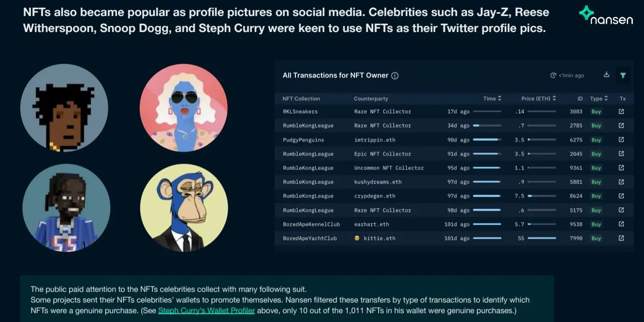Click price bar for BoredApeYachtClub row
Viewport: 644px width, 322px height.
tap(542, 238)
